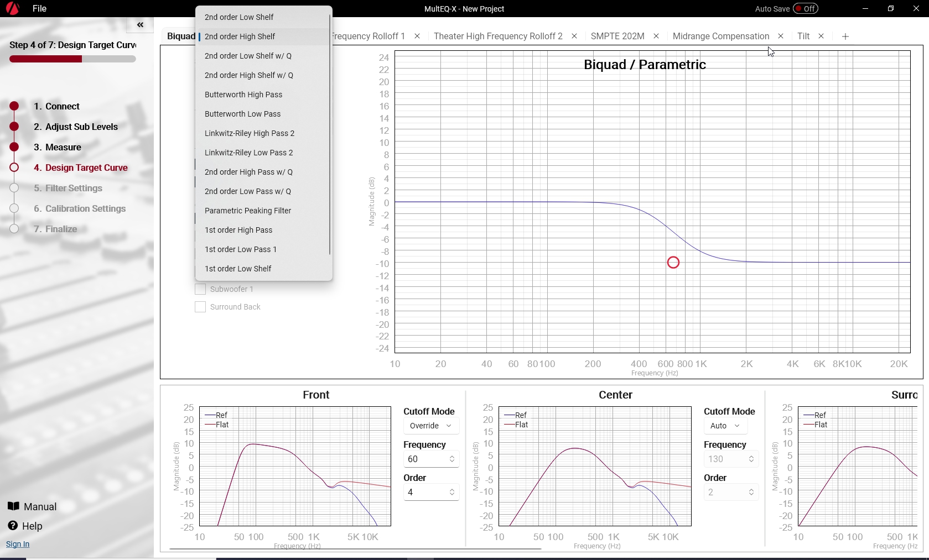Screen dimensions: 929x560
Task: Toggle Auto Save off switch
Action: click(x=806, y=9)
